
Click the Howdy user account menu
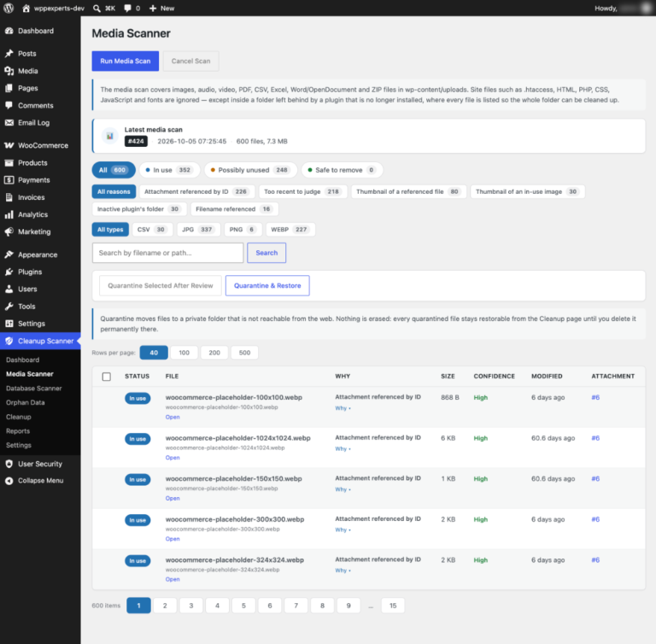coord(623,8)
